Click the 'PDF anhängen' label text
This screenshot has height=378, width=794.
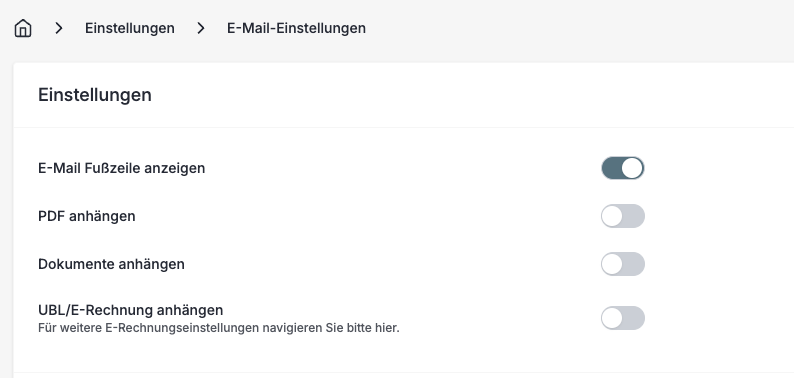(x=87, y=216)
